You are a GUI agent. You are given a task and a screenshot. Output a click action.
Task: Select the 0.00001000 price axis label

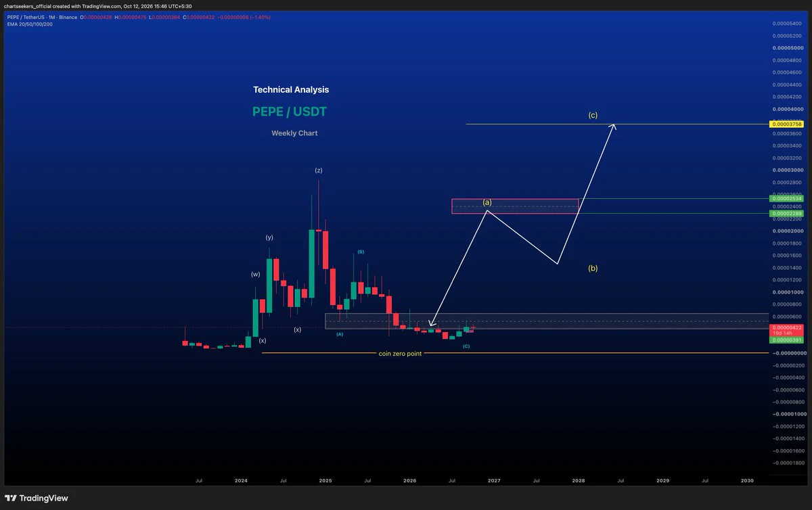[789, 292]
